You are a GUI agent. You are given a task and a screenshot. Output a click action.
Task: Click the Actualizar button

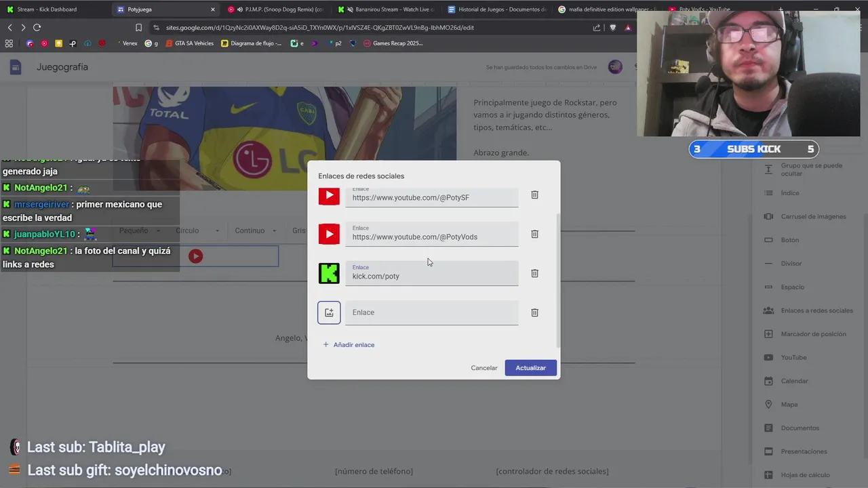coord(530,367)
